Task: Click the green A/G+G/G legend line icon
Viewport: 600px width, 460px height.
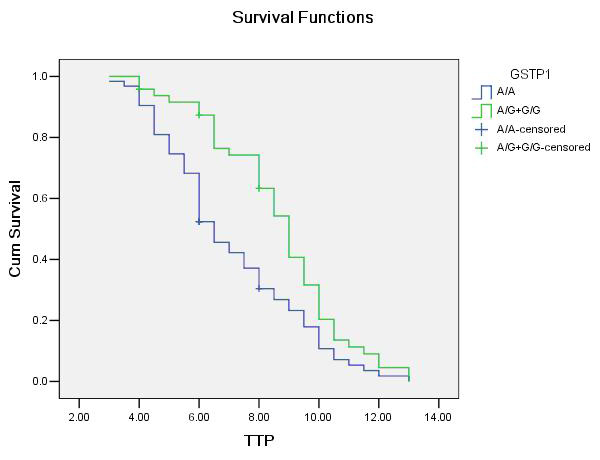Action: (488, 111)
